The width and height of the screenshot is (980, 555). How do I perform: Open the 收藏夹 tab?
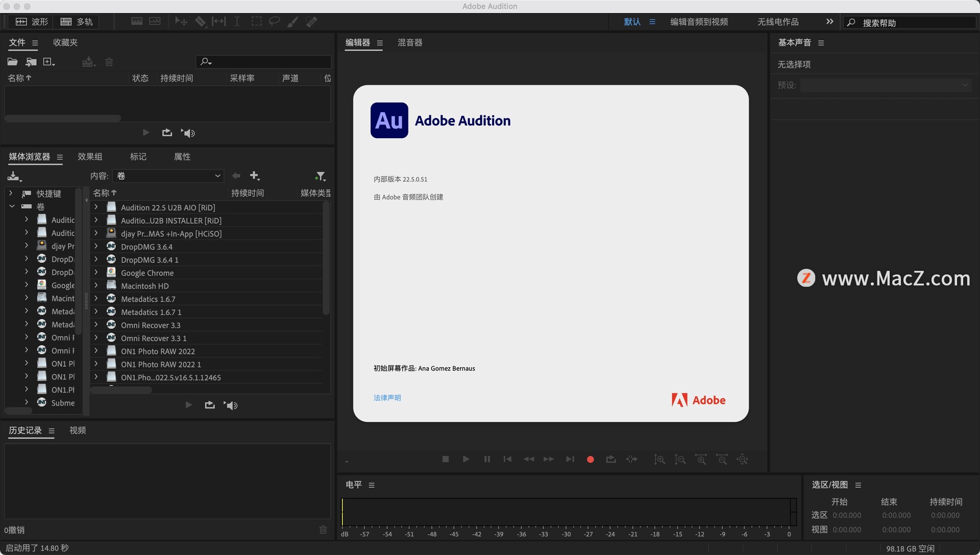65,42
